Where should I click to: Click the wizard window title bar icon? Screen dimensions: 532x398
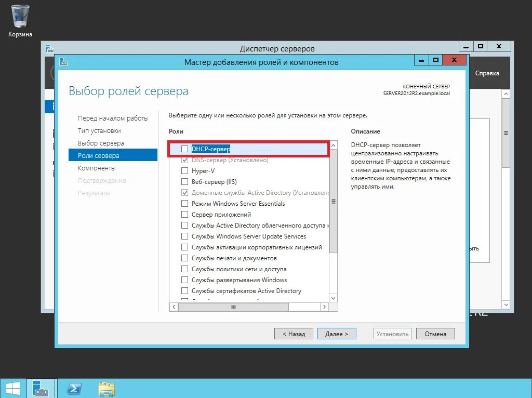pos(63,62)
